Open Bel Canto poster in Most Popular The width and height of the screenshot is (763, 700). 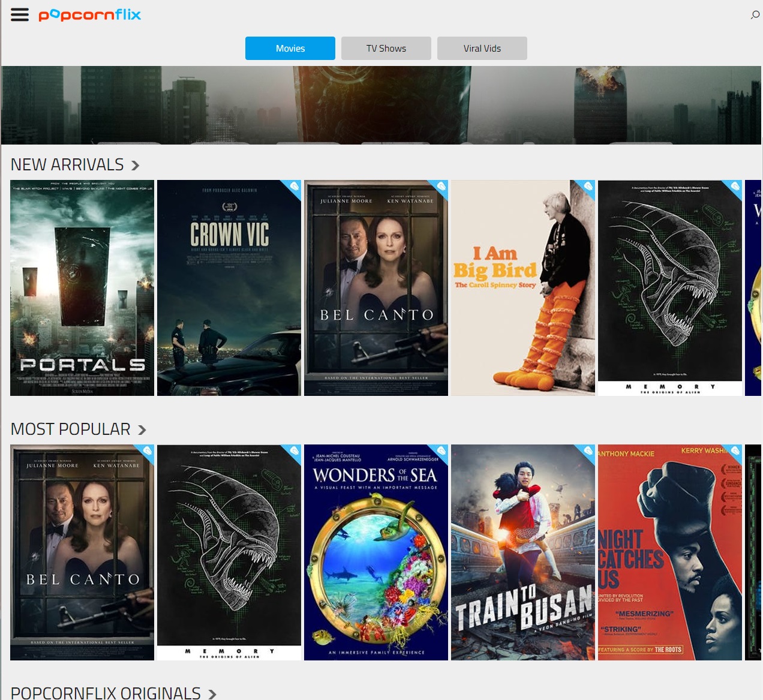point(82,552)
